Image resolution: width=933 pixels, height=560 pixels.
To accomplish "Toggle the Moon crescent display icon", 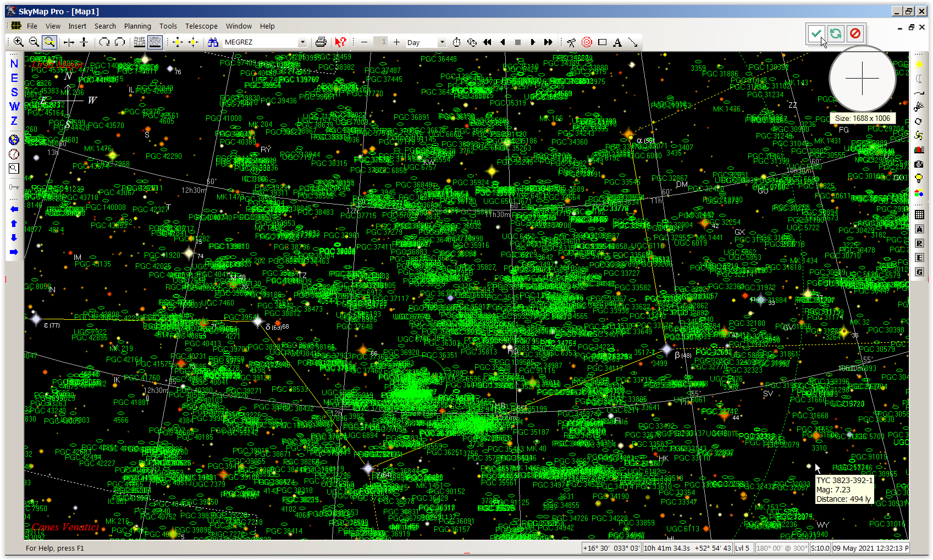I will [919, 79].
